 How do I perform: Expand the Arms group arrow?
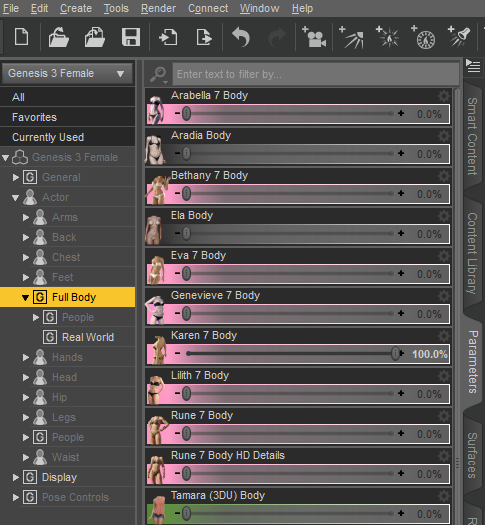point(25,217)
